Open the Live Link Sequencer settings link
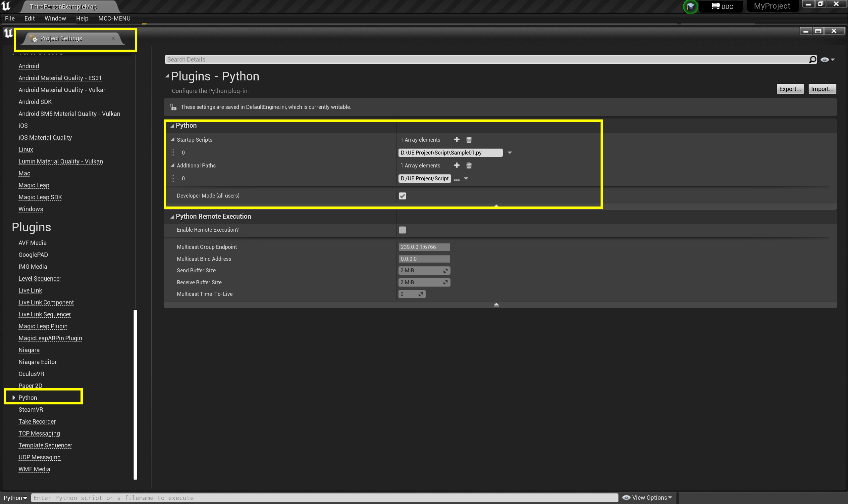The image size is (848, 504). [x=44, y=314]
